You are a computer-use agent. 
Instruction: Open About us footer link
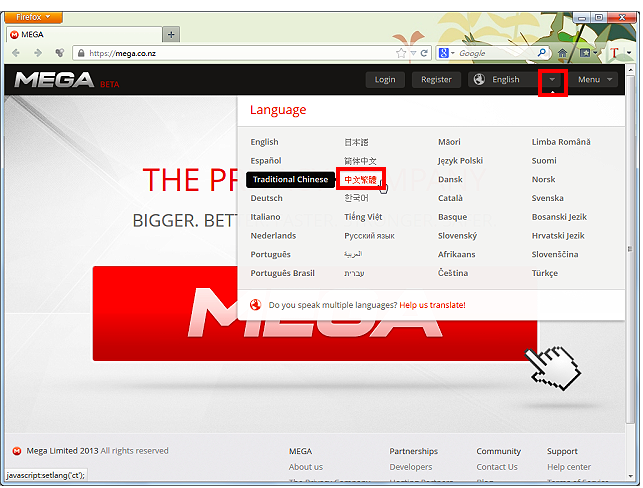pos(306,467)
